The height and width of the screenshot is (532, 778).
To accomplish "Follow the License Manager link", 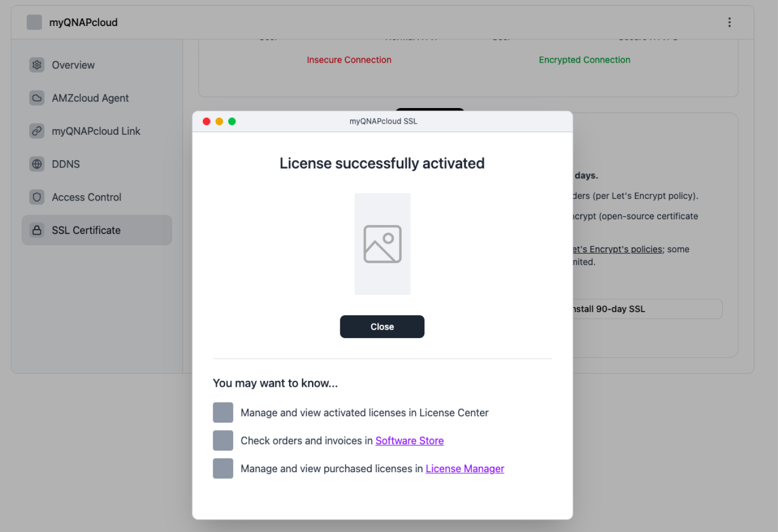I will (x=464, y=469).
